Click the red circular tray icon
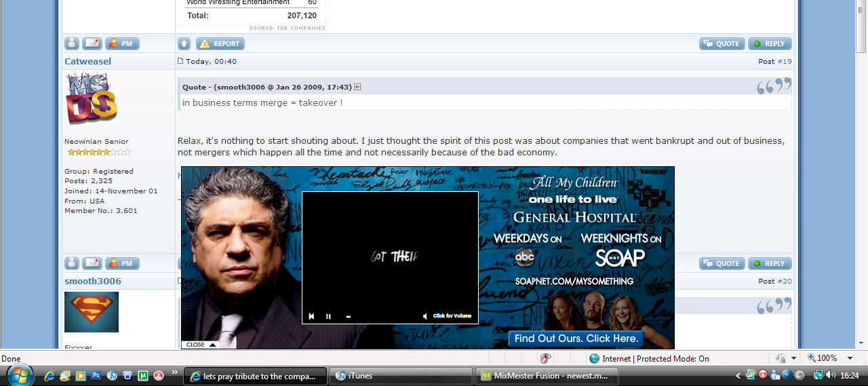 coord(763,375)
